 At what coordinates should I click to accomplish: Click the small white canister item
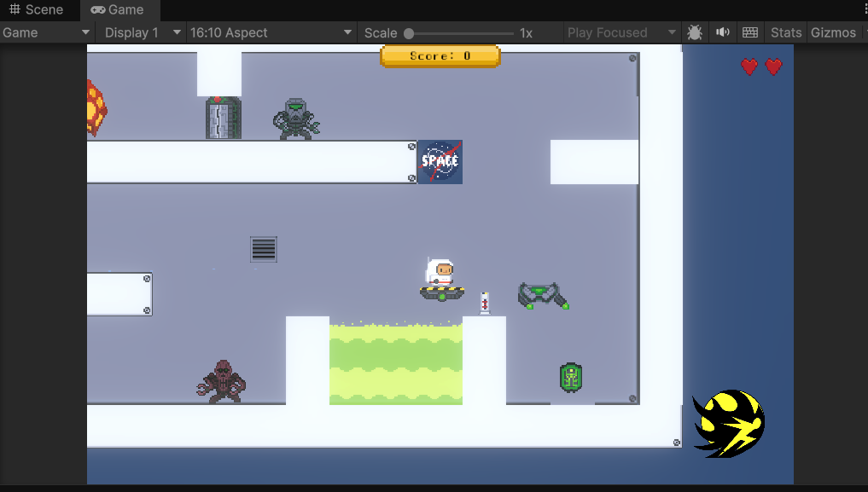(x=485, y=304)
